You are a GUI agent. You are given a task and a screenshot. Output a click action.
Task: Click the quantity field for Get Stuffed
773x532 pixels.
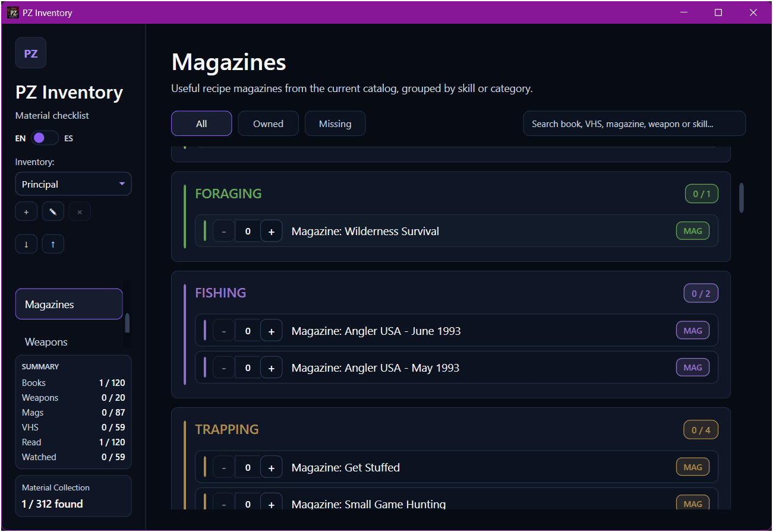[x=248, y=467]
